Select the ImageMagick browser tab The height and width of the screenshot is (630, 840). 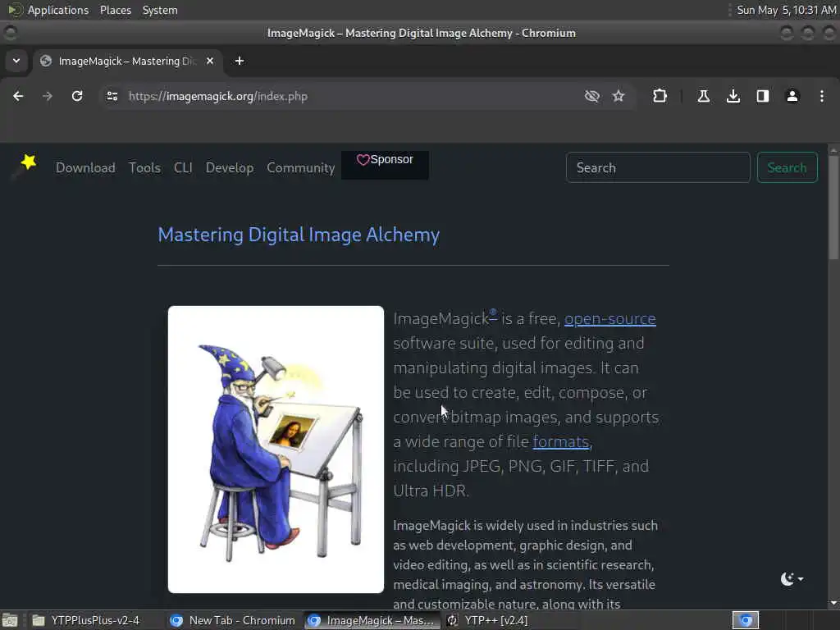click(x=128, y=61)
